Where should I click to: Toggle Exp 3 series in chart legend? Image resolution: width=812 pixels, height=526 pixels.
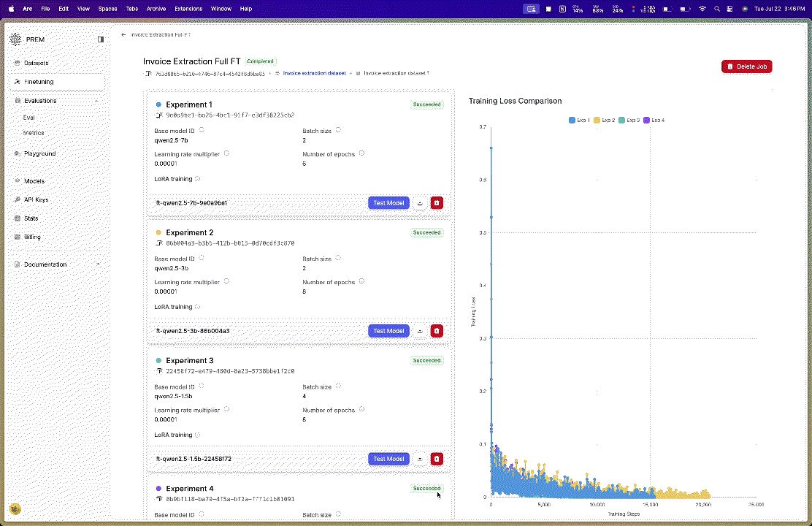pyautogui.click(x=629, y=121)
